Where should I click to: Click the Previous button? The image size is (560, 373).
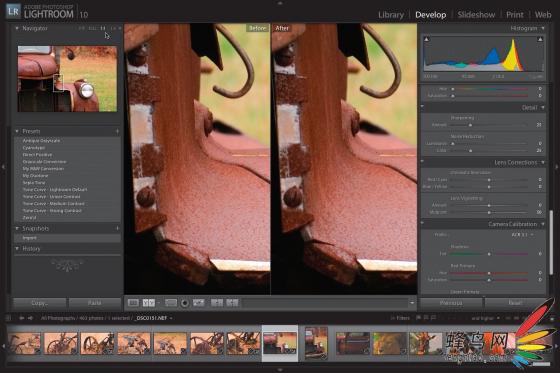click(x=451, y=303)
